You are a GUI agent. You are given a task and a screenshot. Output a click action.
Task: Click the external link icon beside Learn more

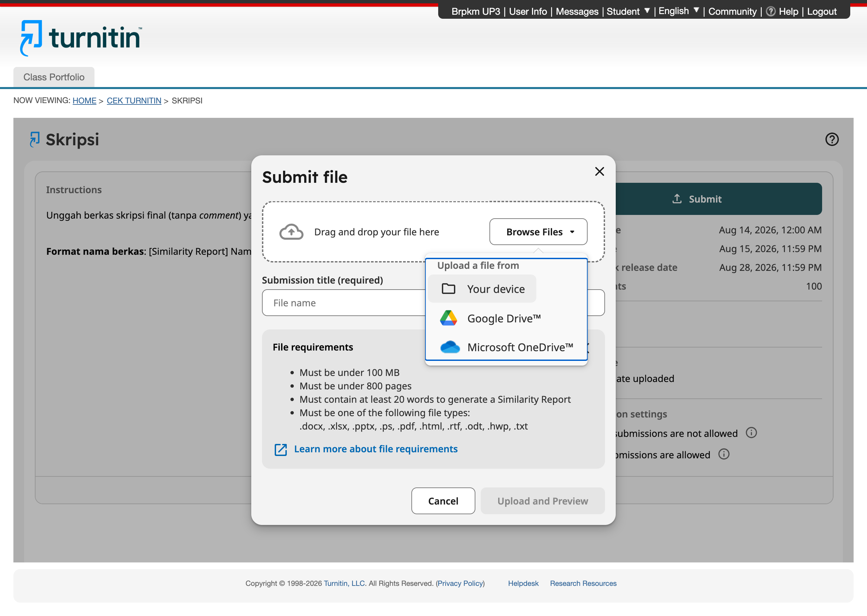click(280, 450)
